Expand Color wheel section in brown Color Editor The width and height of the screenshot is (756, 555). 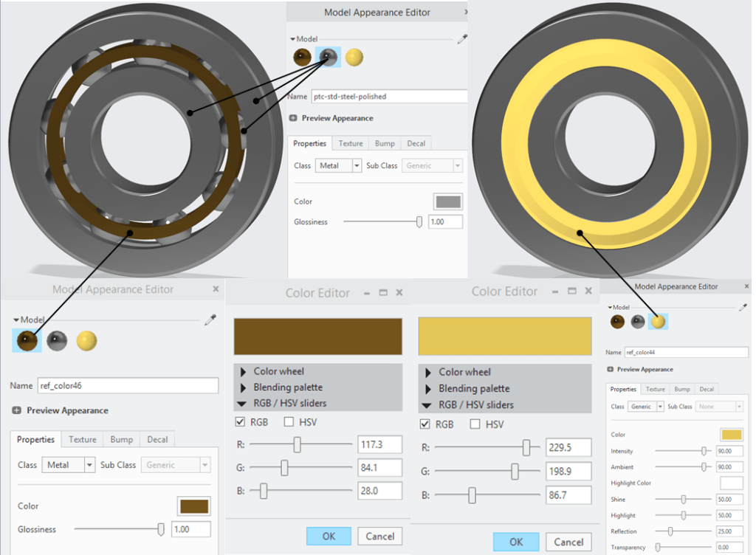[x=242, y=371]
